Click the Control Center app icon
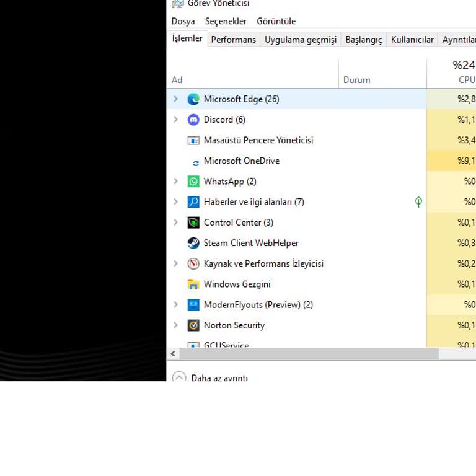This screenshot has height=476, width=476. point(193,223)
